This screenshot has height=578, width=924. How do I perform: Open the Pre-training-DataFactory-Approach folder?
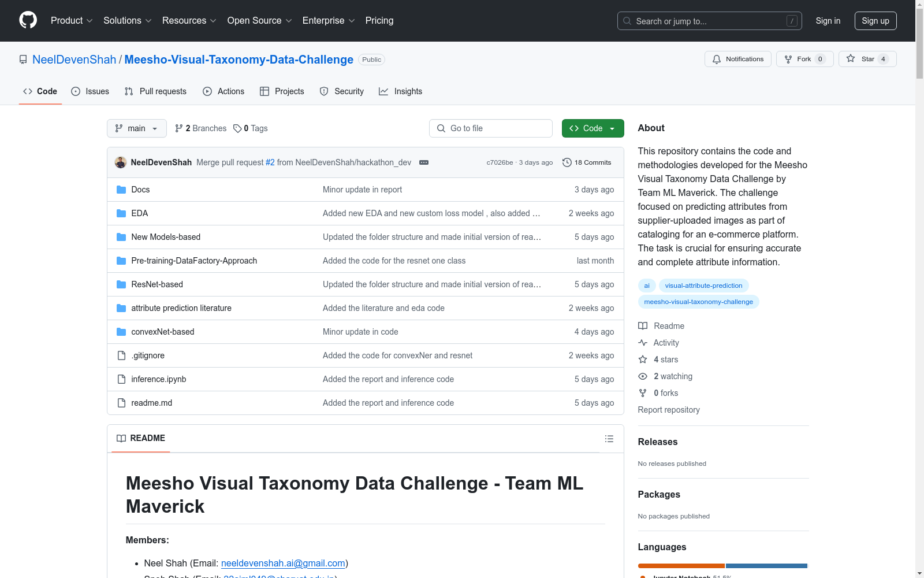pos(194,261)
